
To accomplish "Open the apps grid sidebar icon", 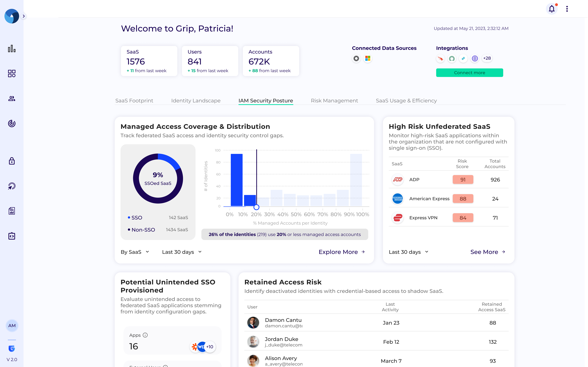I will point(12,74).
